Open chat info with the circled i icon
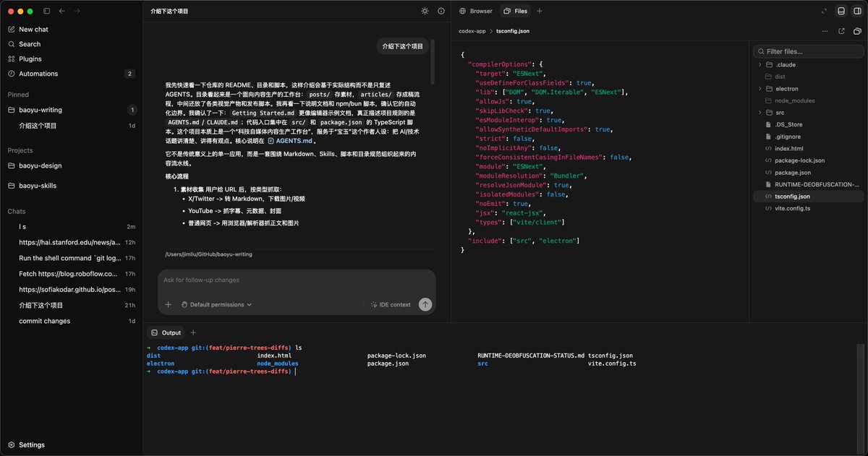This screenshot has width=868, height=456. (441, 11)
